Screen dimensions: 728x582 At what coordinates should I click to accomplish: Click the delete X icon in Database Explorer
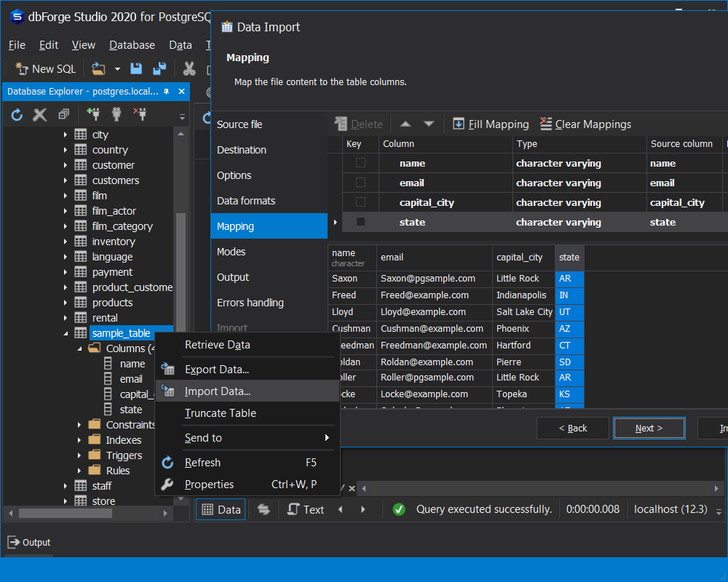[x=40, y=114]
